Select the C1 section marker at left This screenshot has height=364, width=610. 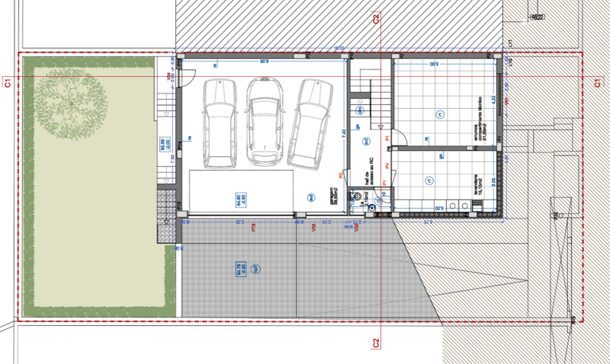tap(8, 82)
